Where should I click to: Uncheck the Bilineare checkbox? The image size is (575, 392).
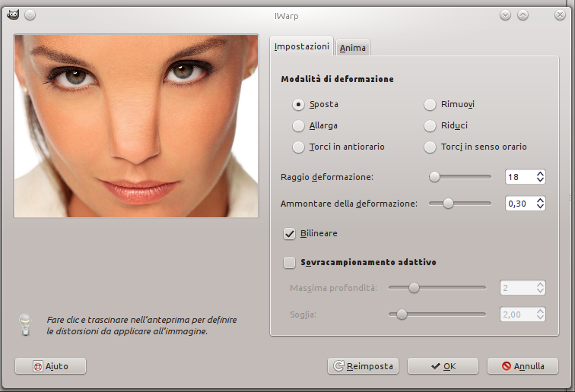click(289, 233)
